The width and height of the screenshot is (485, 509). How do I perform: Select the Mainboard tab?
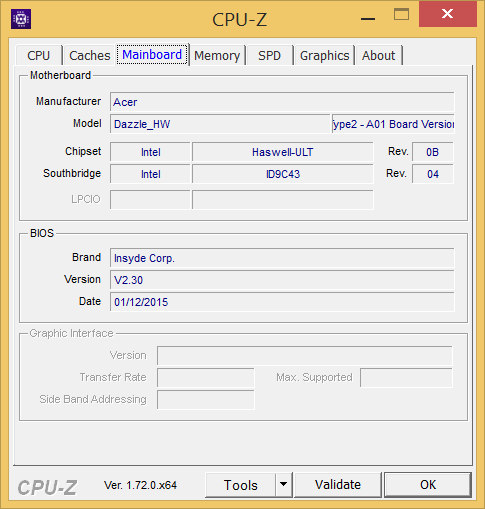point(152,54)
